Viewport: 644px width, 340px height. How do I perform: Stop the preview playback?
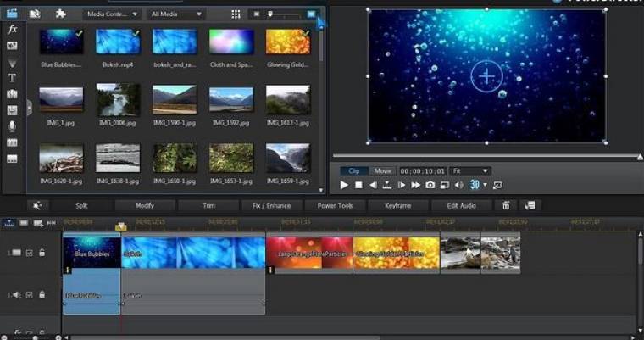click(358, 186)
